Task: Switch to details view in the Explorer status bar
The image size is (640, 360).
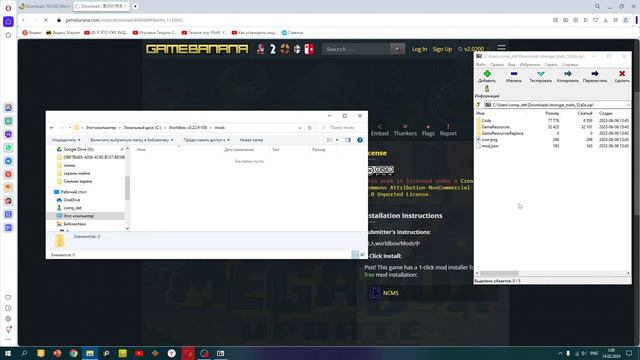Action: (x=355, y=255)
